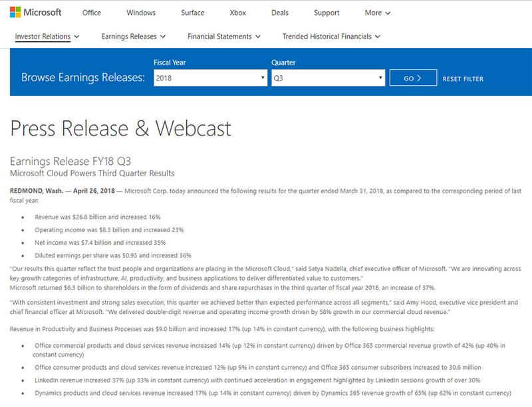The image size is (532, 407).
Task: Click the GO button
Action: click(413, 78)
